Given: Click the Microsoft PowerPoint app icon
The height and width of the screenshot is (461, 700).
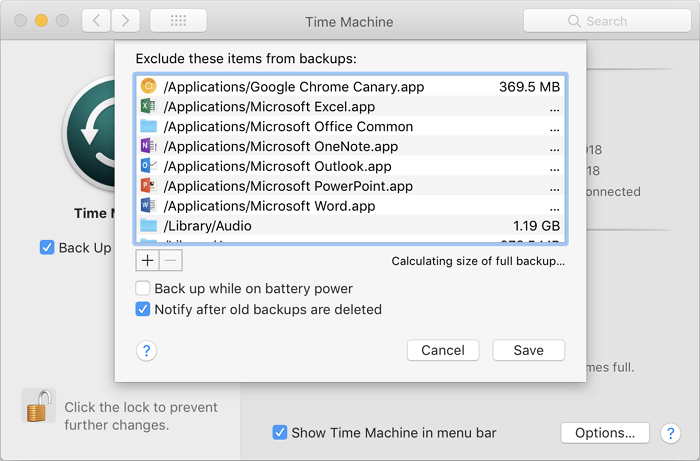Looking at the screenshot, I should [149, 186].
